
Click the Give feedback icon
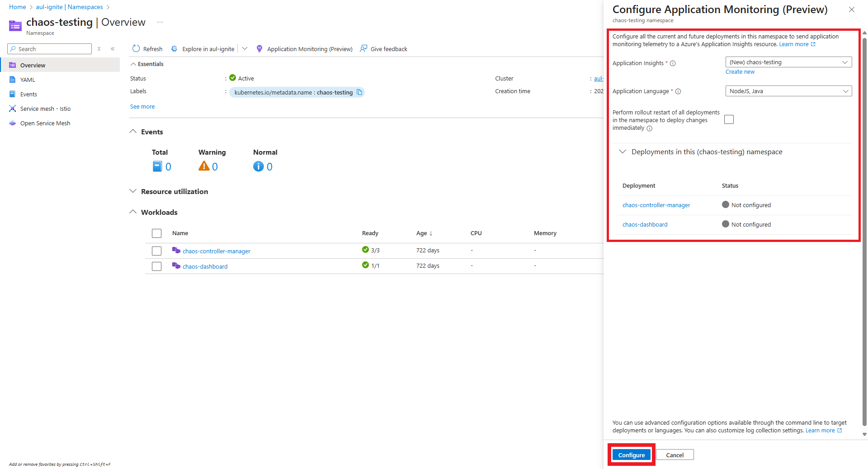363,49
